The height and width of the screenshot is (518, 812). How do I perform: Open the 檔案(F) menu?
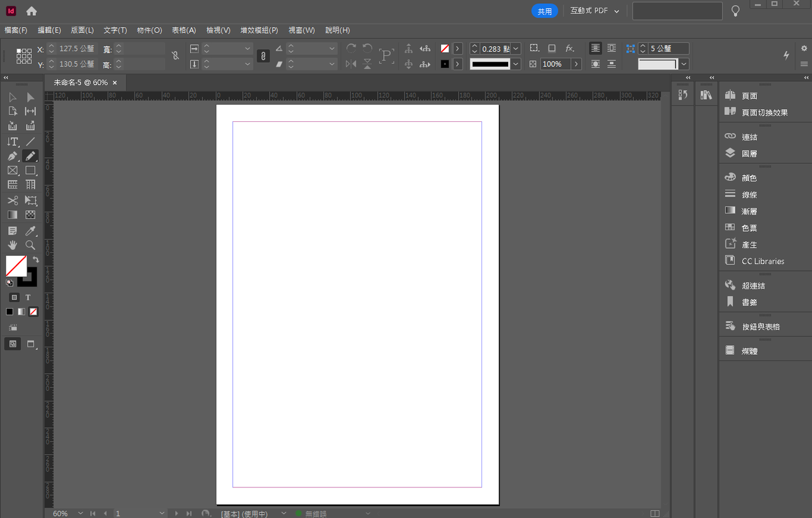(x=16, y=30)
